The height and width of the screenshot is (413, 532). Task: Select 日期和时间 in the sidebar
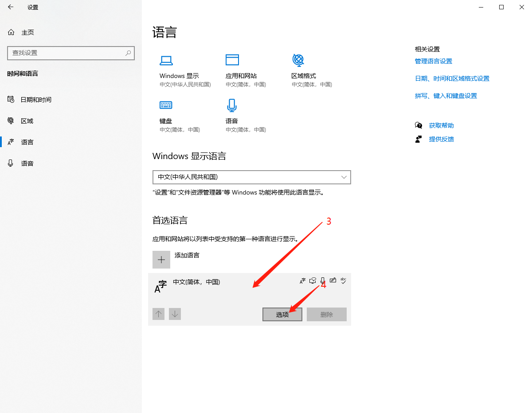35,99
